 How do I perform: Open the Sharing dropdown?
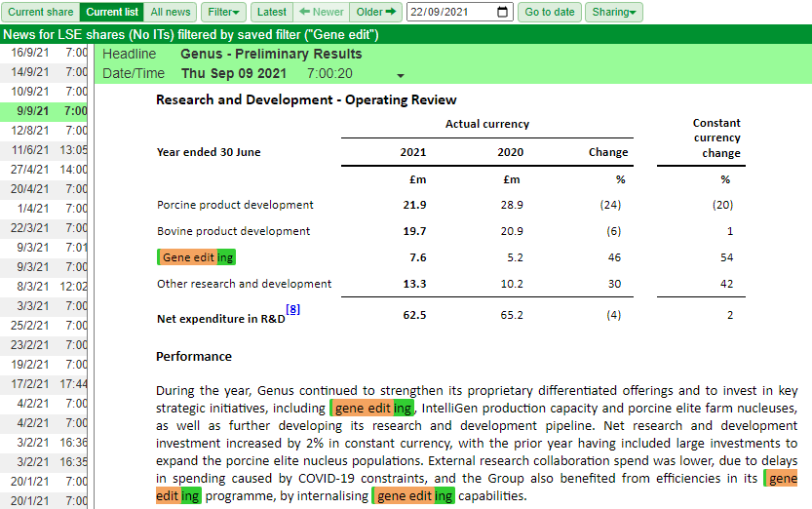click(x=614, y=12)
